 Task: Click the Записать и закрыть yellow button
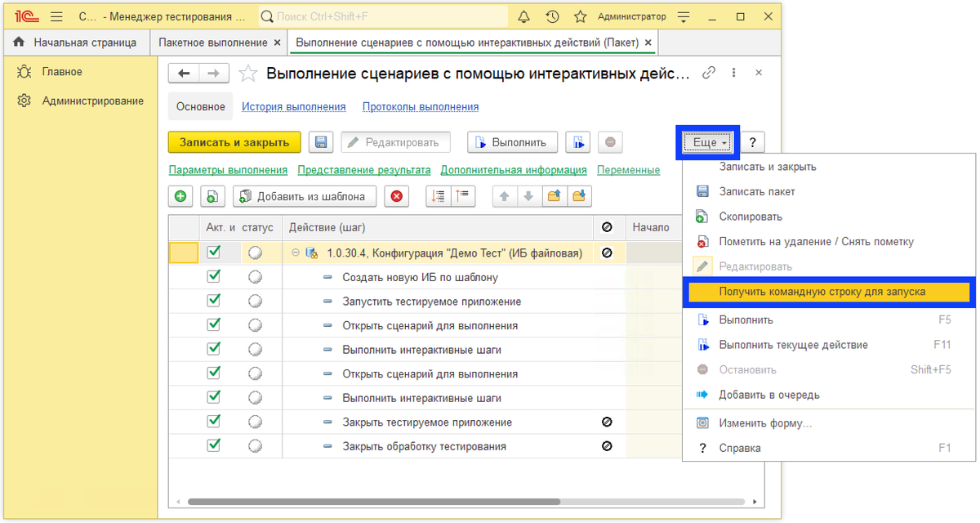(x=234, y=142)
